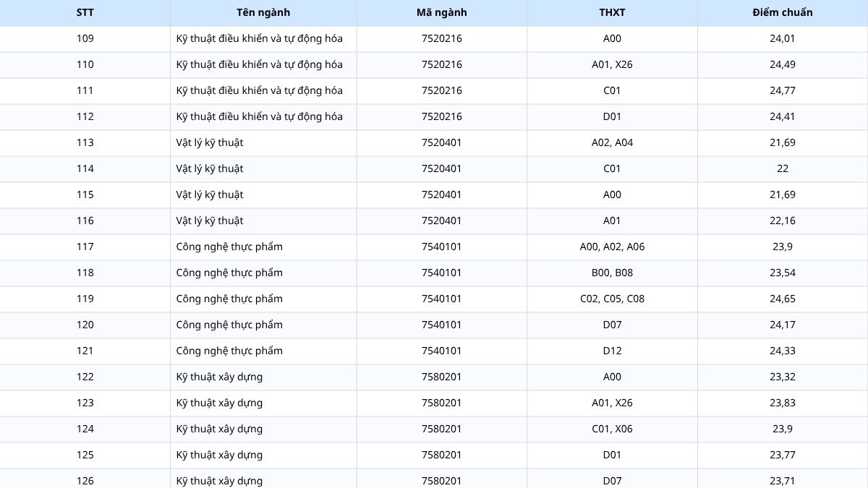Select the C01, X06 combination cell
This screenshot has height=488, width=868.
[x=613, y=429]
